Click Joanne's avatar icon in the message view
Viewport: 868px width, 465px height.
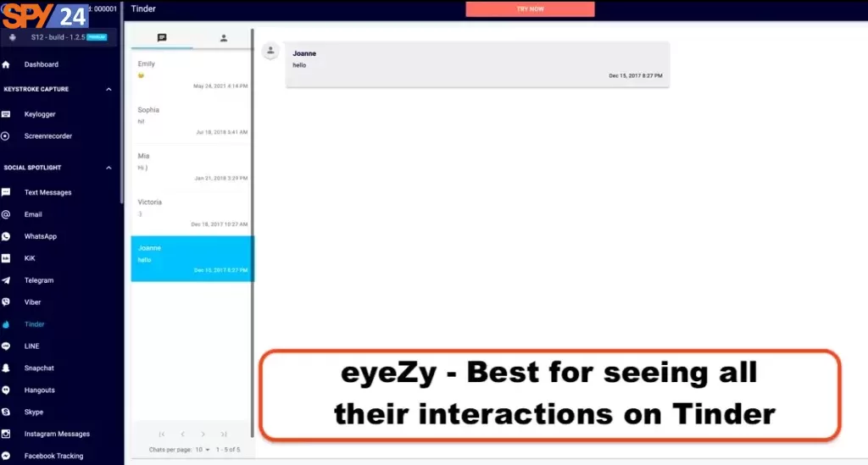click(x=270, y=51)
